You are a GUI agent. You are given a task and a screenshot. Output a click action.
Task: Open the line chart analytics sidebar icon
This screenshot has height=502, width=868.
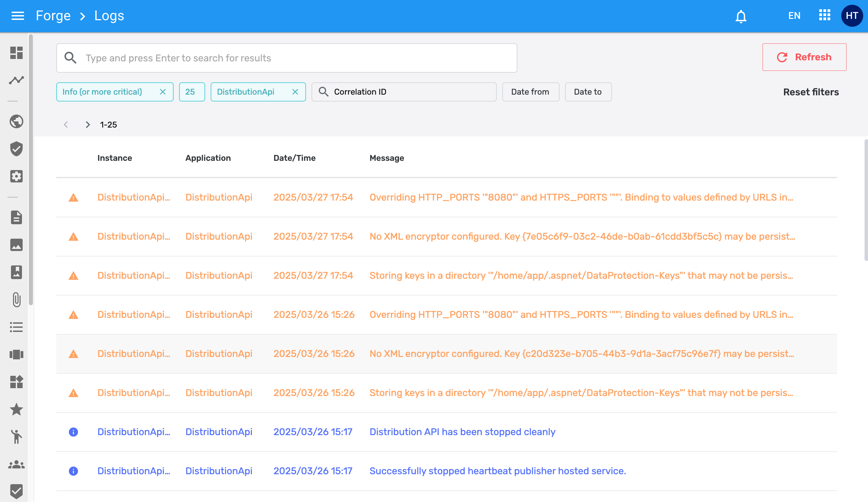16,80
